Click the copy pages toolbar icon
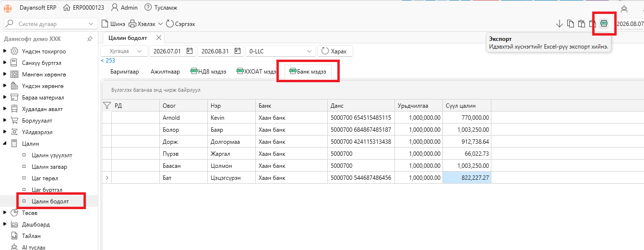 coord(571,24)
